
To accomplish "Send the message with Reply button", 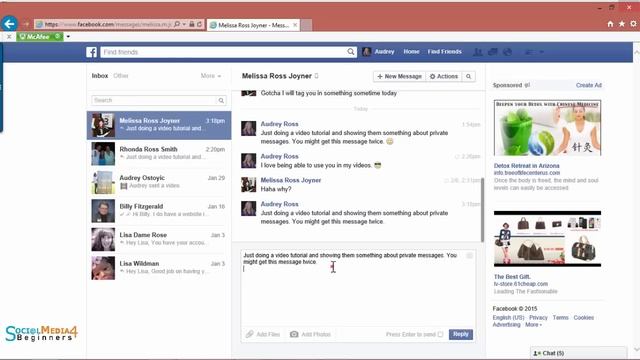I will [461, 334].
